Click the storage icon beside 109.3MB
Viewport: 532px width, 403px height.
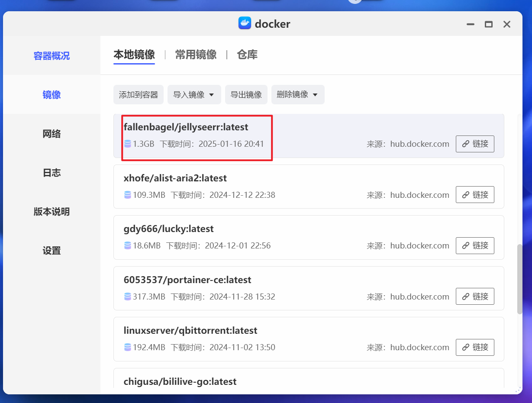click(128, 195)
